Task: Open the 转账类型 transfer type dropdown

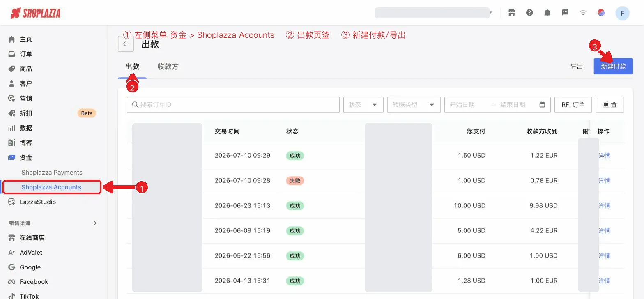Action: pos(414,105)
